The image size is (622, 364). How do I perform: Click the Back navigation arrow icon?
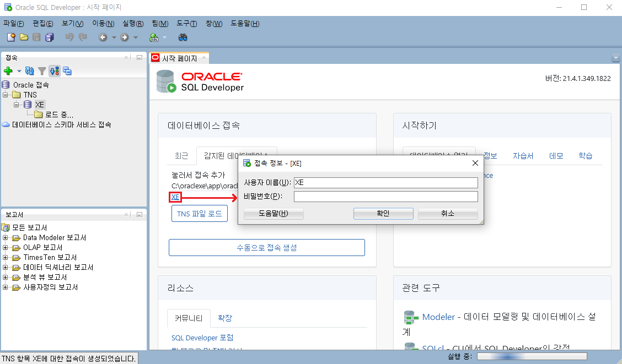(103, 37)
